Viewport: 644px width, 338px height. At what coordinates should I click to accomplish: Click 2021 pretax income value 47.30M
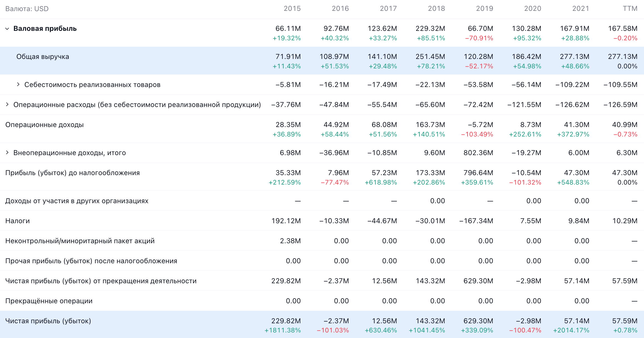coord(577,173)
